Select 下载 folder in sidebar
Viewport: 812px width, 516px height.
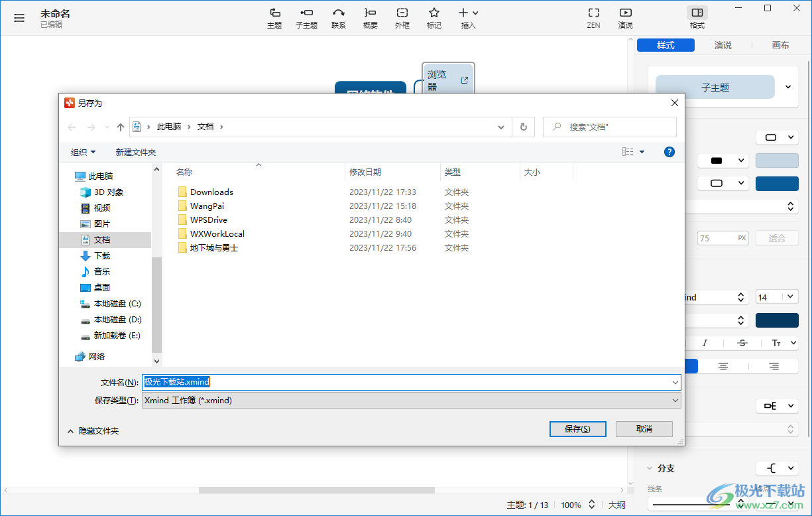95,255
